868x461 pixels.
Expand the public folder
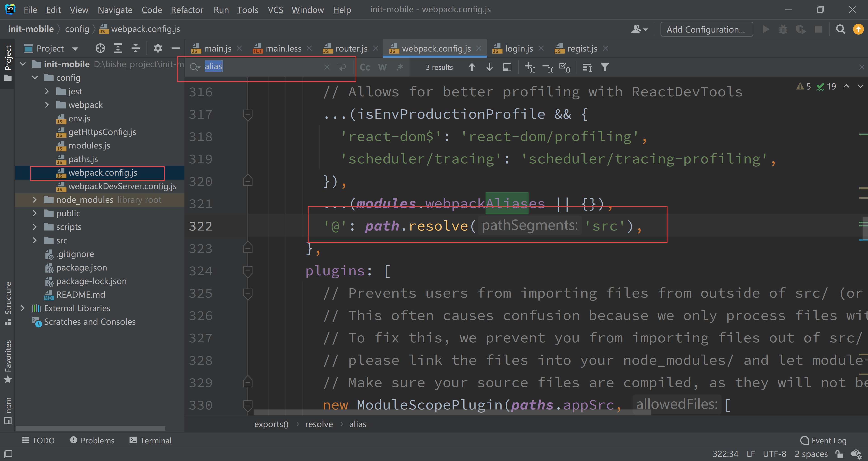[x=35, y=213]
